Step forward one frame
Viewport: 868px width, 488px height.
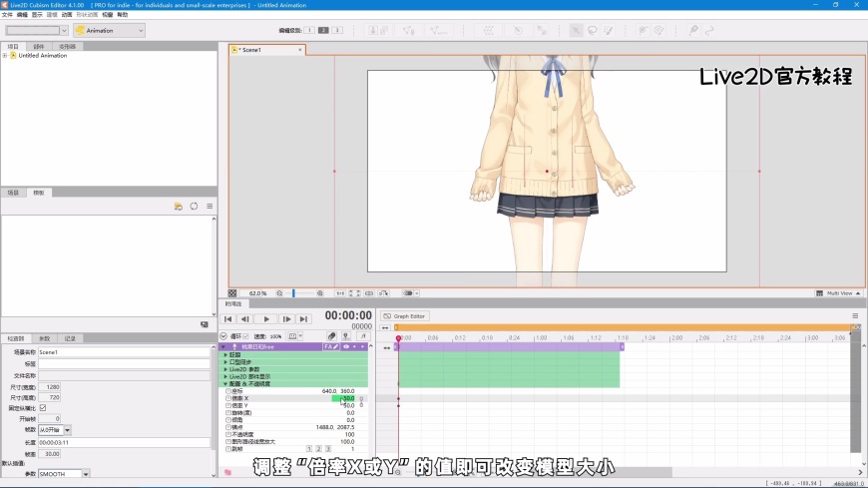286,319
